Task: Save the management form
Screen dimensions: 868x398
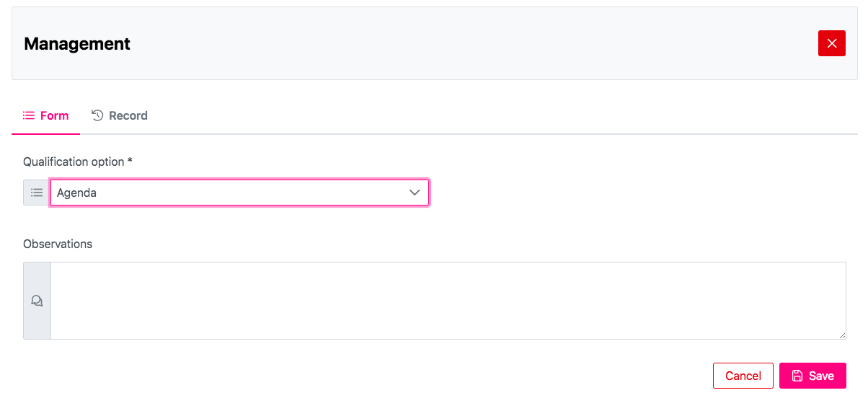Action: click(812, 376)
